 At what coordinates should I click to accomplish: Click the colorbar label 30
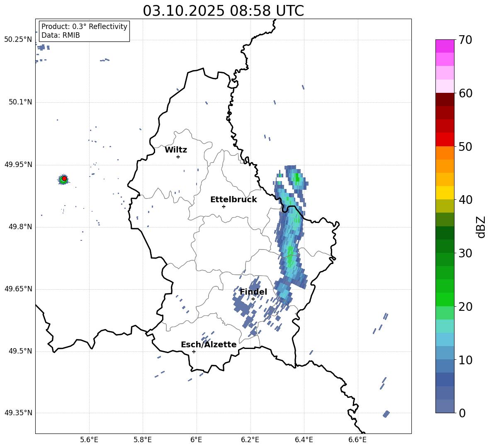click(x=466, y=253)
